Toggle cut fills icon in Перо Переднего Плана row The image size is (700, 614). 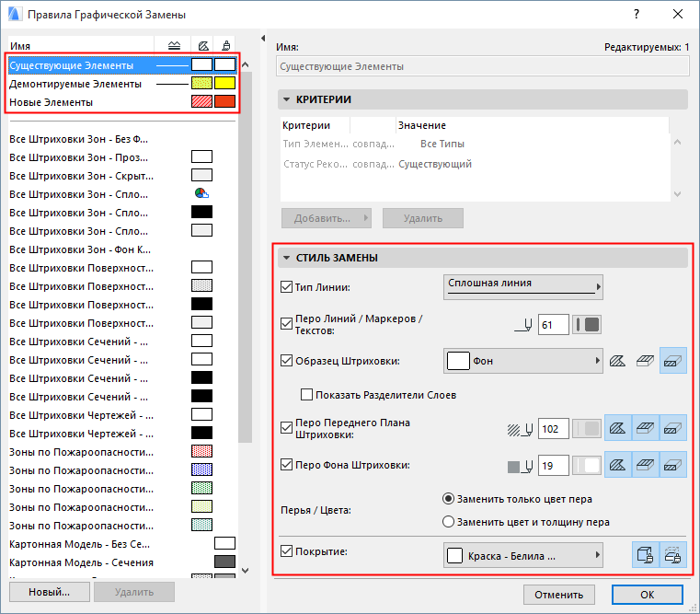click(672, 428)
